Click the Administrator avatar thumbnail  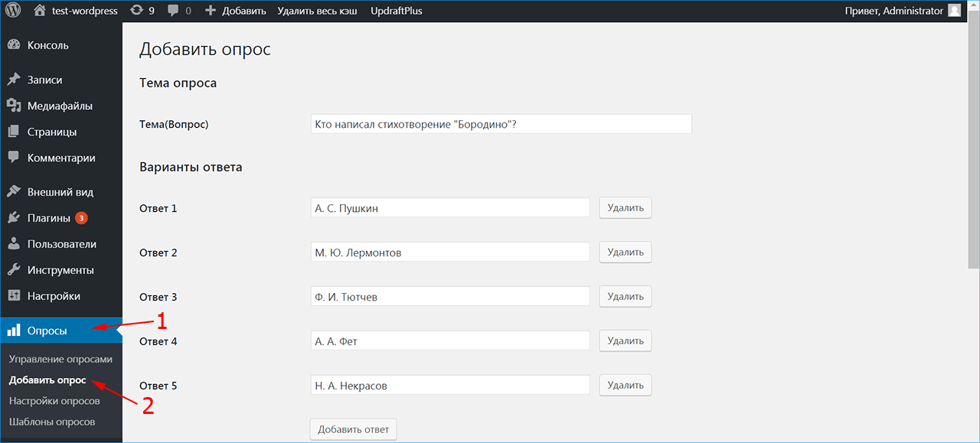coord(954,11)
